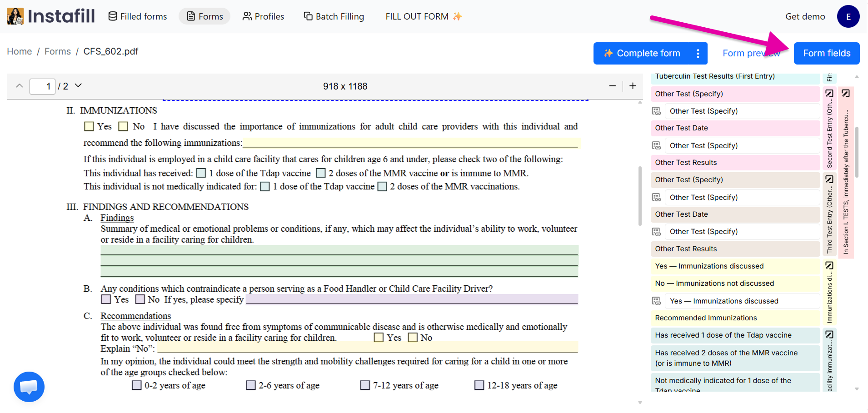The height and width of the screenshot is (413, 868).
Task: Open the Filled forms tab
Action: coord(138,16)
